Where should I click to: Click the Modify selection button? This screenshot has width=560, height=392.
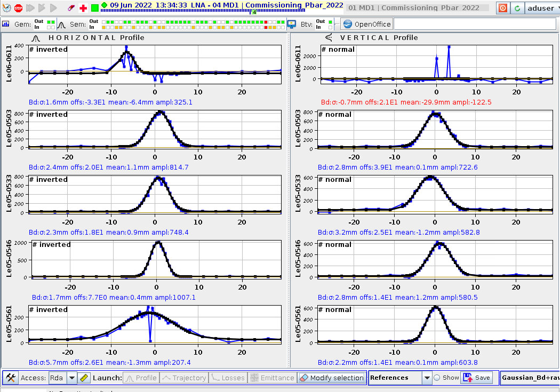click(331, 378)
